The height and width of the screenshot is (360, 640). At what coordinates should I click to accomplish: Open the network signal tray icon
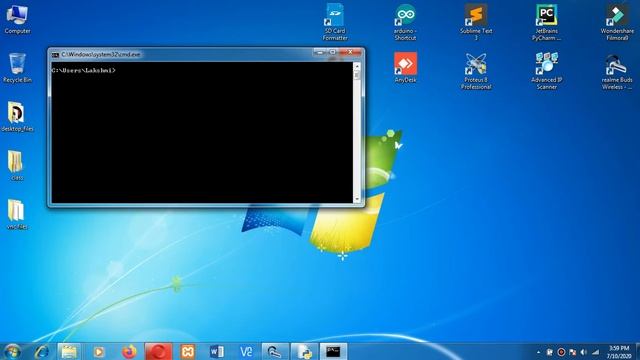596,352
